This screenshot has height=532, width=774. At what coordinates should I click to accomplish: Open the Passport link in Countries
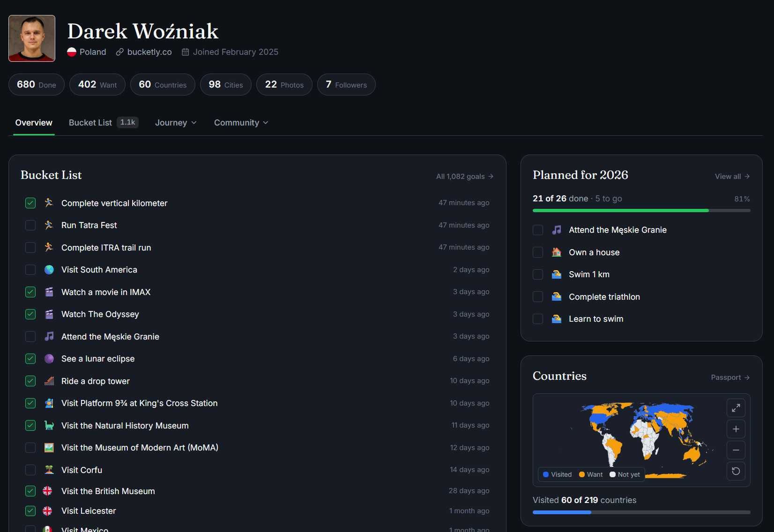pyautogui.click(x=730, y=377)
